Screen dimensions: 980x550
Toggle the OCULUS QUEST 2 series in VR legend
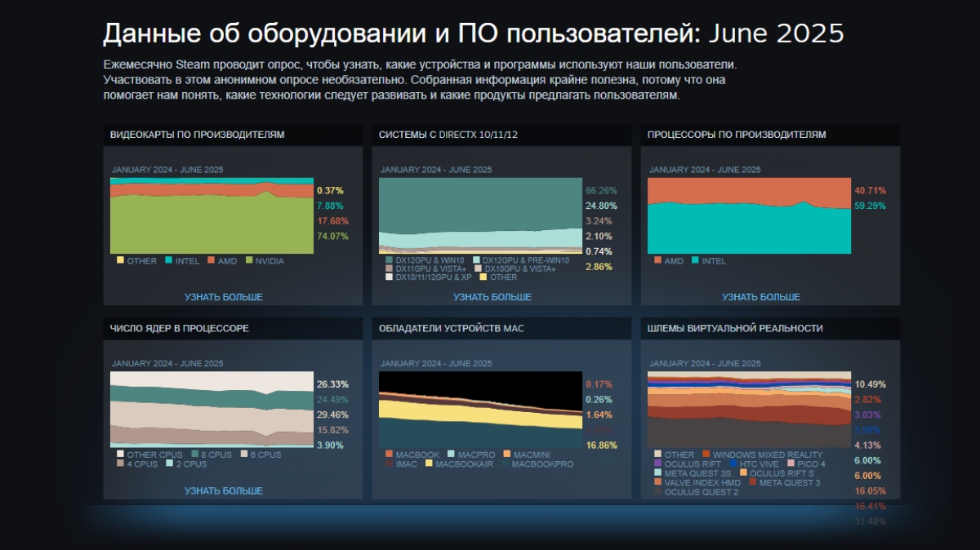click(657, 490)
